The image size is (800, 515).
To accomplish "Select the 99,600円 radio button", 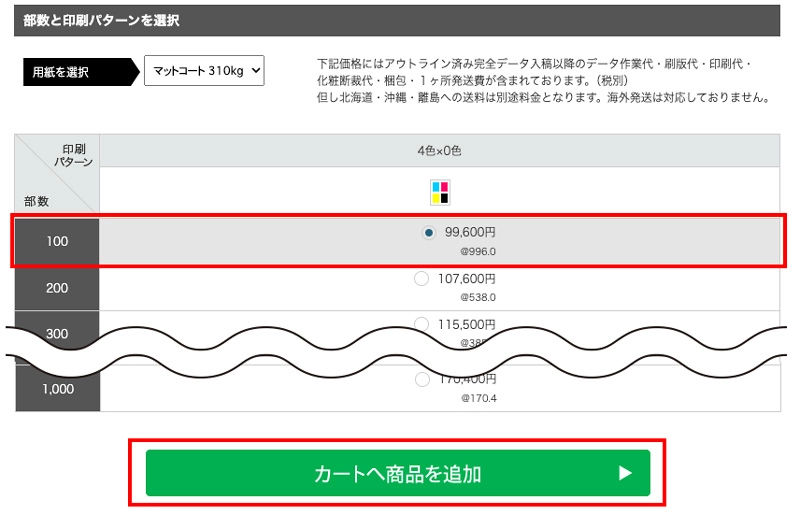I will tap(429, 232).
